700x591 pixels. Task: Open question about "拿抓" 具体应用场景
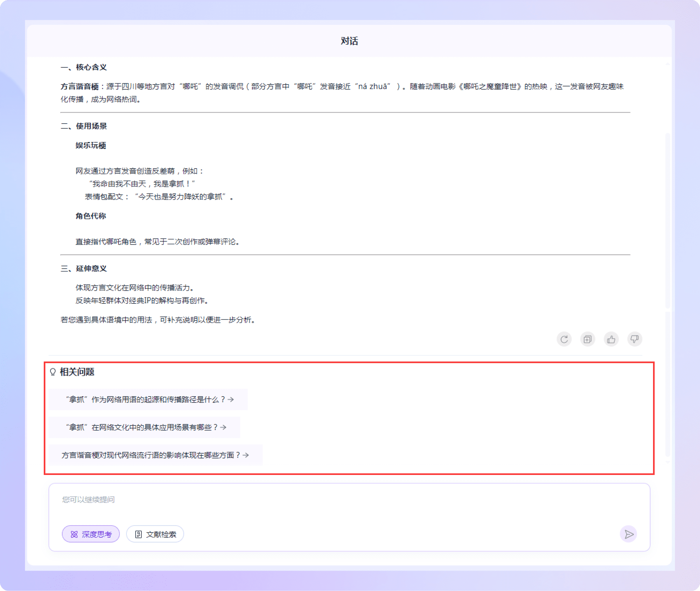tap(142, 427)
